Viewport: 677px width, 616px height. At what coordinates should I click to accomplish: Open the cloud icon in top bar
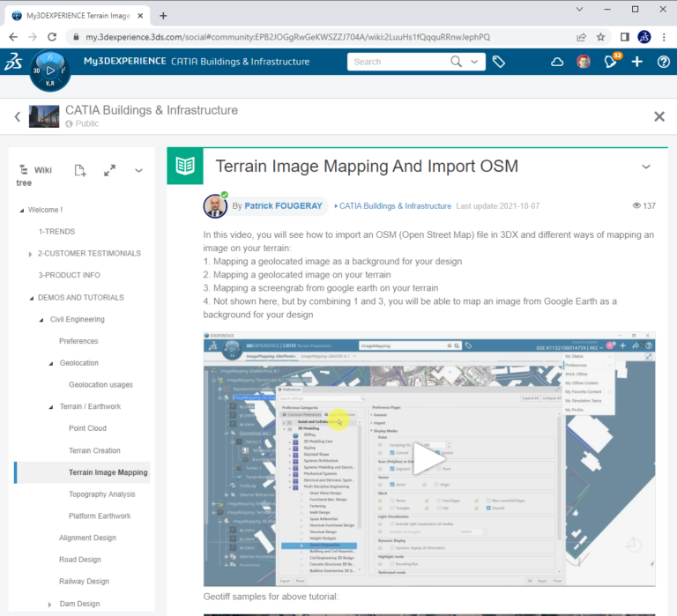557,62
